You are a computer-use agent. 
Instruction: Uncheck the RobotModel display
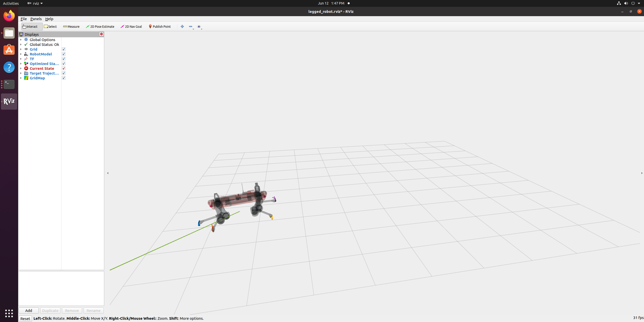64,54
